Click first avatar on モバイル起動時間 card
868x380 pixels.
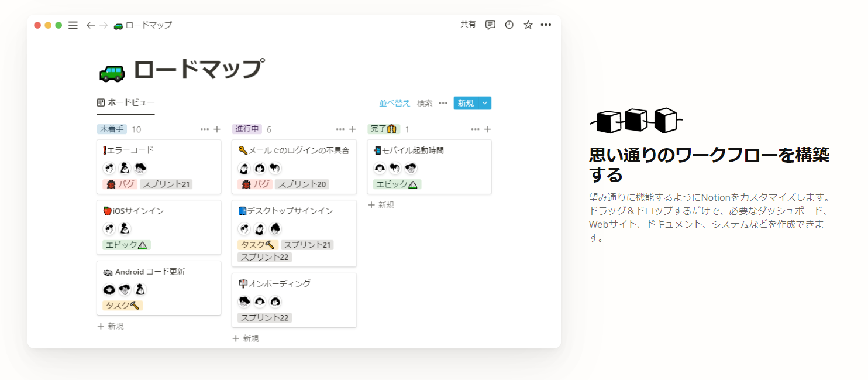coord(380,169)
